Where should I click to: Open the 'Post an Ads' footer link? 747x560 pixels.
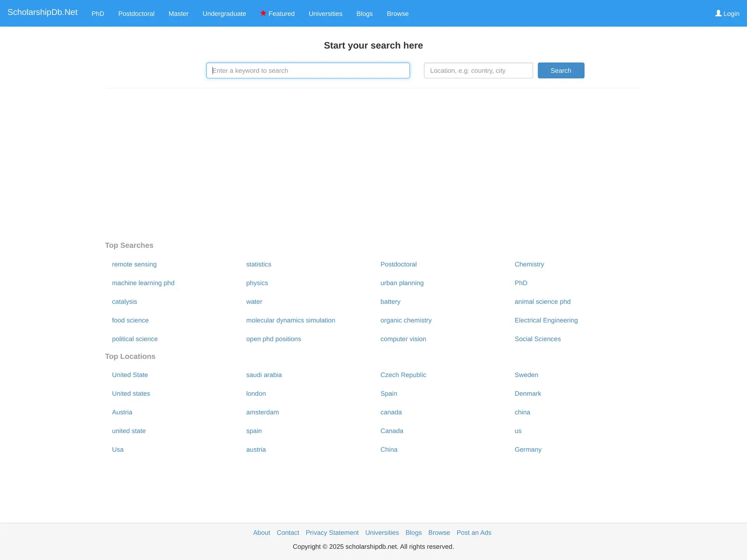click(x=474, y=532)
